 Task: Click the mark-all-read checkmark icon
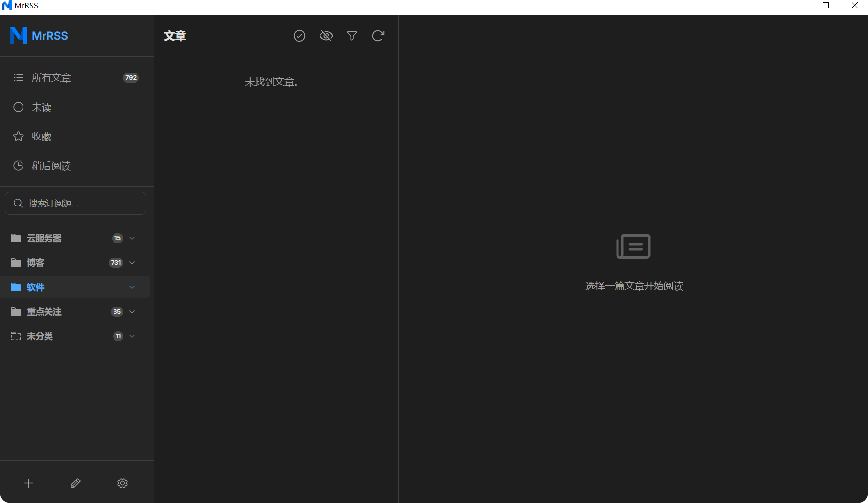299,36
